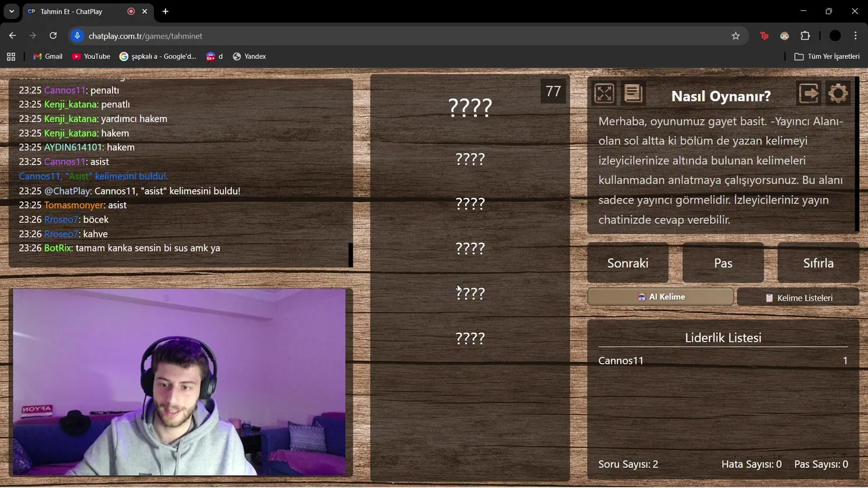
Task: Click the large top ???? main word
Action: click(470, 108)
